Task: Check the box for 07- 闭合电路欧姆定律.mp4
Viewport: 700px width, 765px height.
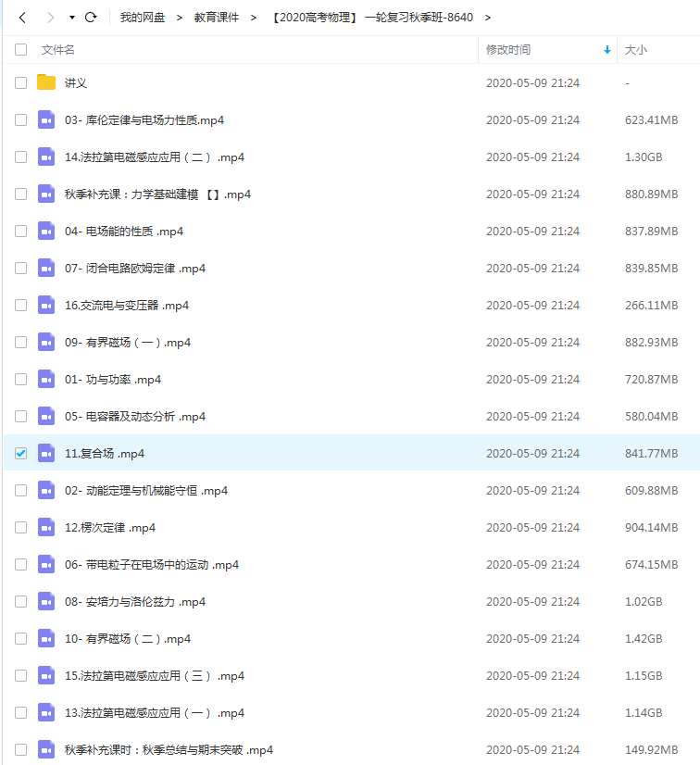Action: pos(20,269)
